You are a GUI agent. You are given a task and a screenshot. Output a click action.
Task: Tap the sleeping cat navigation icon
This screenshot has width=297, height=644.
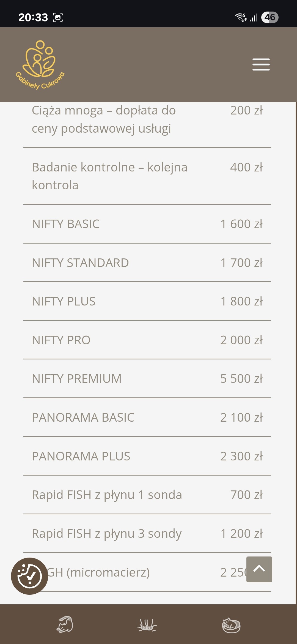click(231, 625)
